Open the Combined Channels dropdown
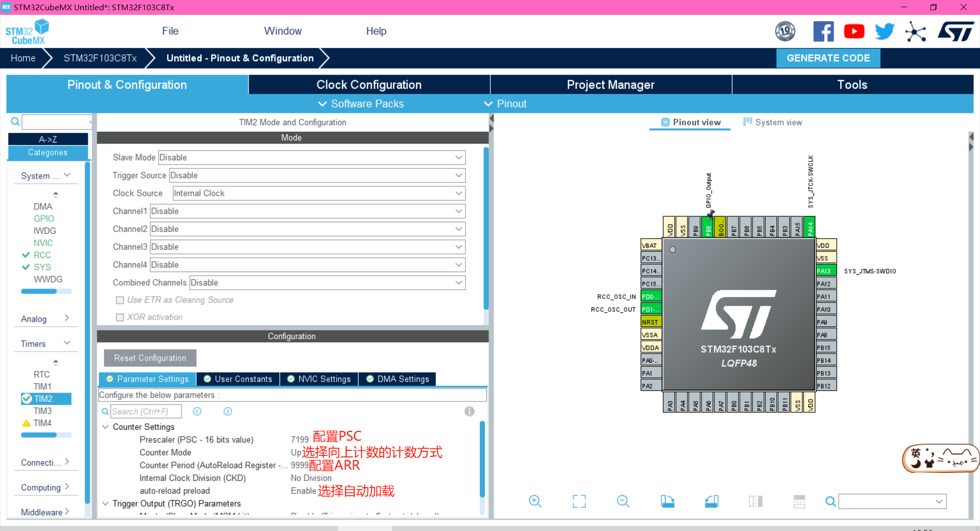 (x=327, y=283)
